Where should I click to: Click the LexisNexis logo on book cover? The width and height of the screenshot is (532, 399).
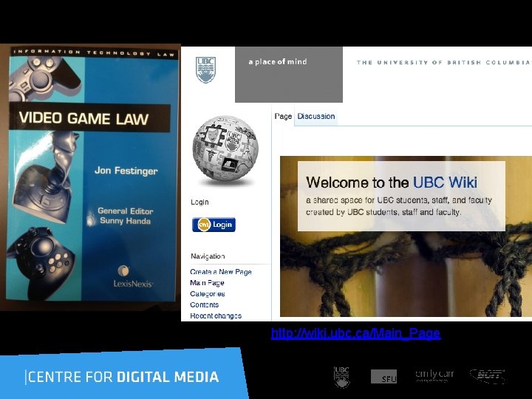click(132, 277)
